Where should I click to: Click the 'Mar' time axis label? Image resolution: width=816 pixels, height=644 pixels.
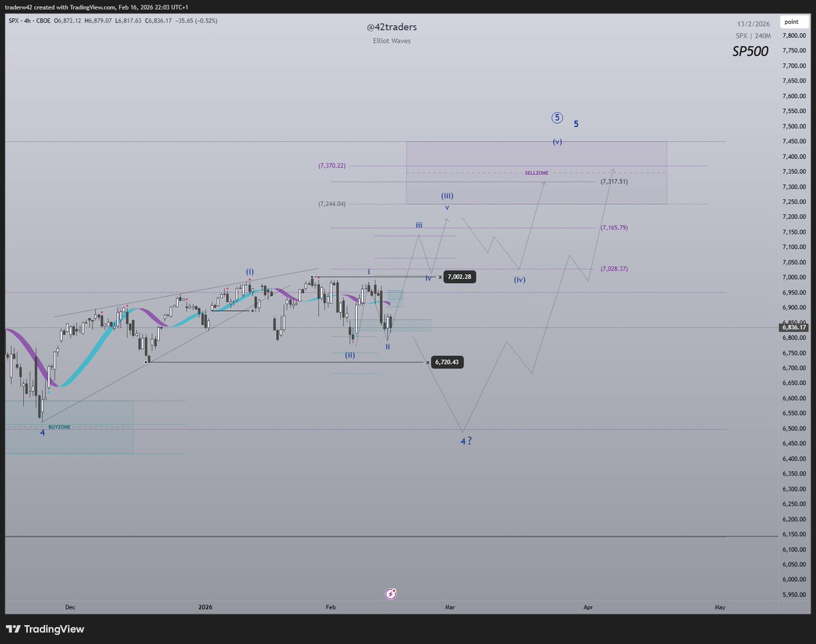click(x=449, y=606)
